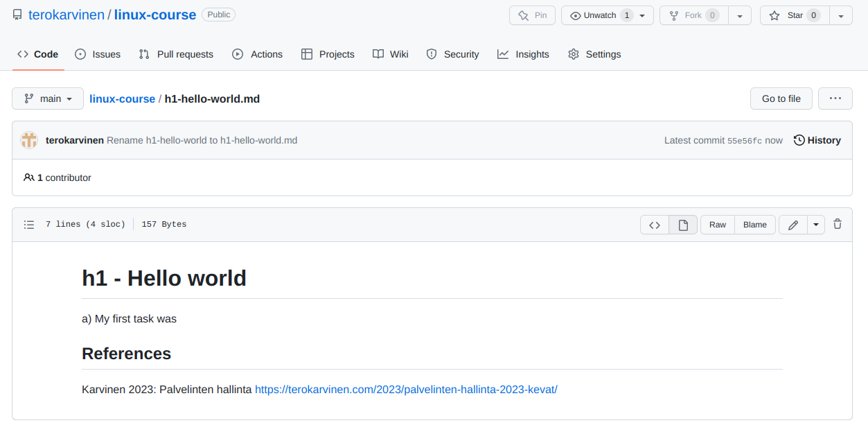868x432 pixels.
Task: Open the Issues tab
Action: (98, 54)
